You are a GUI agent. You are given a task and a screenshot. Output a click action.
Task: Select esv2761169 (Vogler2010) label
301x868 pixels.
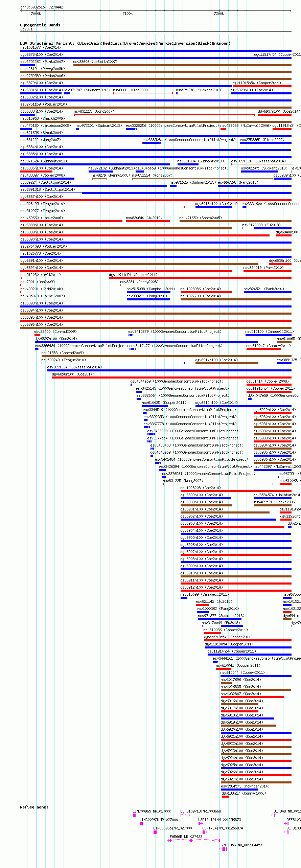[44, 104]
